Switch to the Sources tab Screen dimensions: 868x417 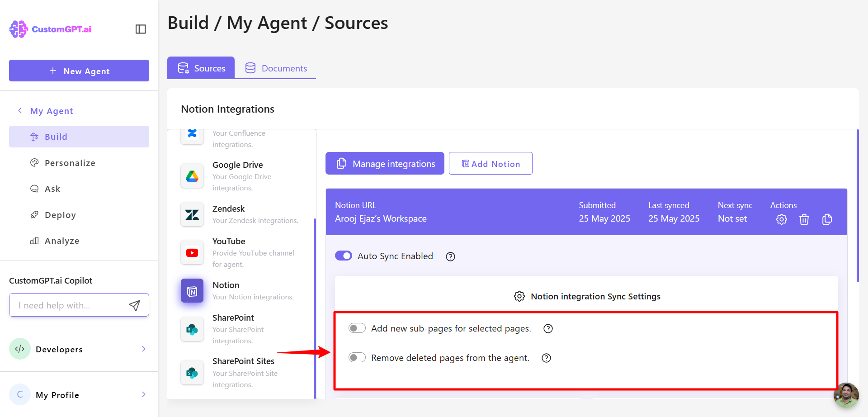201,68
